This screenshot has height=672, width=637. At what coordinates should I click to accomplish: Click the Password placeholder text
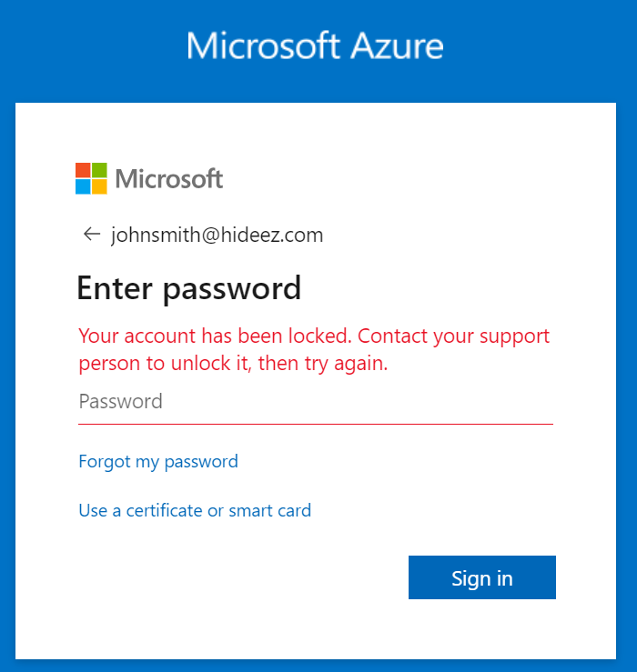(121, 402)
